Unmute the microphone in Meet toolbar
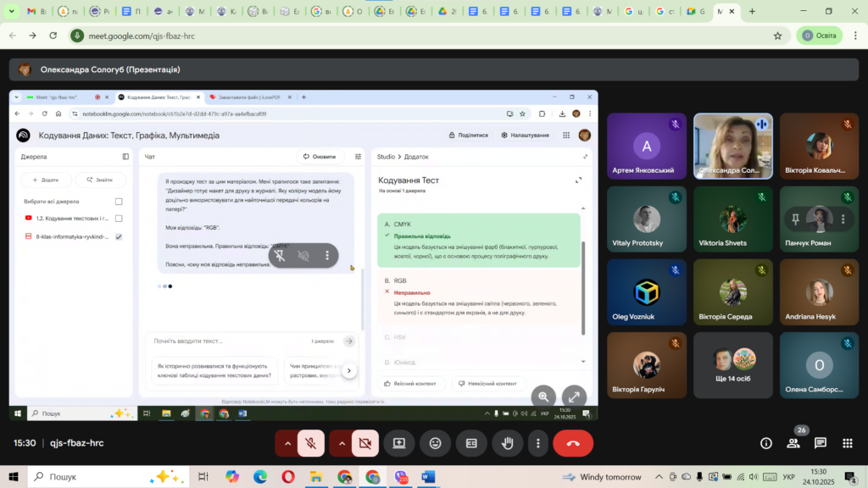The width and height of the screenshot is (868, 488). point(312,443)
